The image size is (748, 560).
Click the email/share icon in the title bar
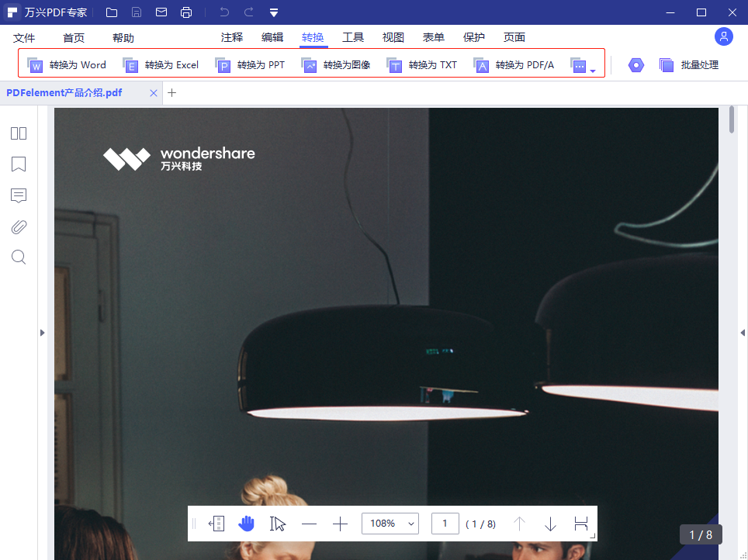pyautogui.click(x=161, y=12)
